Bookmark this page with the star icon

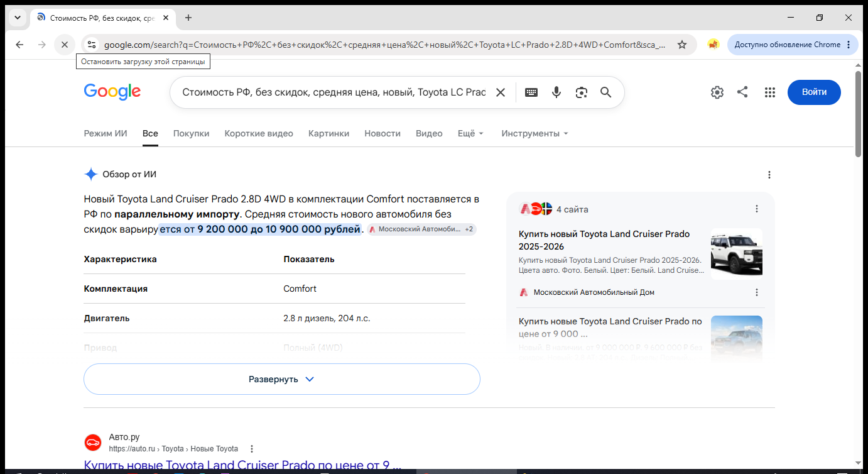(x=682, y=45)
